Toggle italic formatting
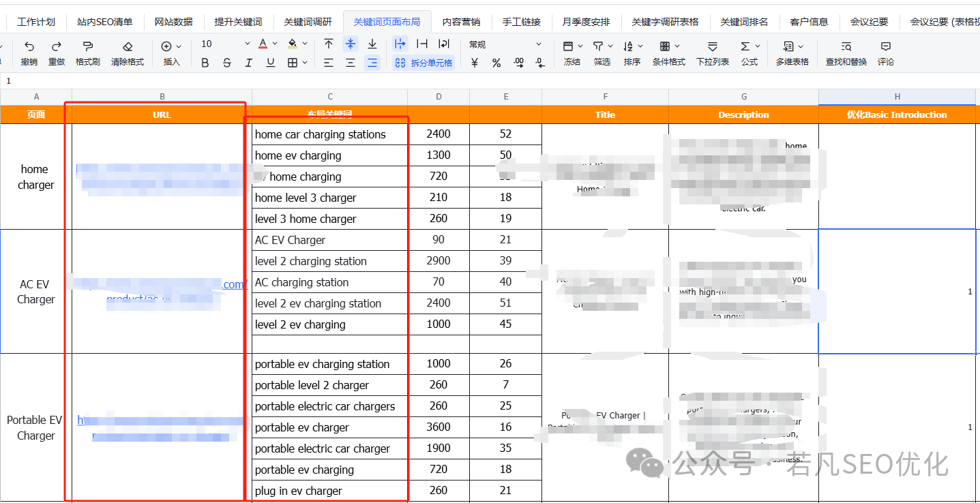The image size is (980, 503). pyautogui.click(x=249, y=63)
